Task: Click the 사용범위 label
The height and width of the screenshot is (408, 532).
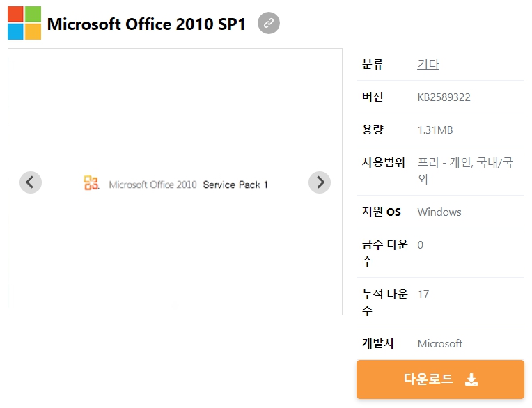Action: (x=384, y=162)
